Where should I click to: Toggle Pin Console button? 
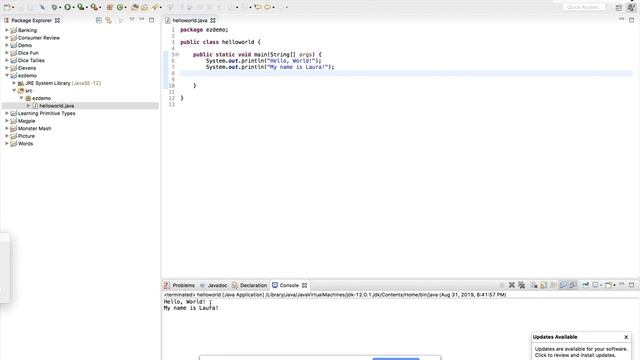585,285
